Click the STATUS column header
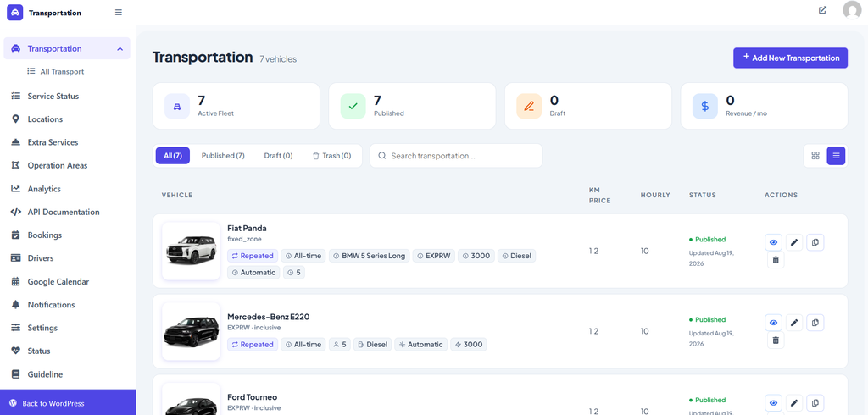The image size is (868, 415). 703,196
